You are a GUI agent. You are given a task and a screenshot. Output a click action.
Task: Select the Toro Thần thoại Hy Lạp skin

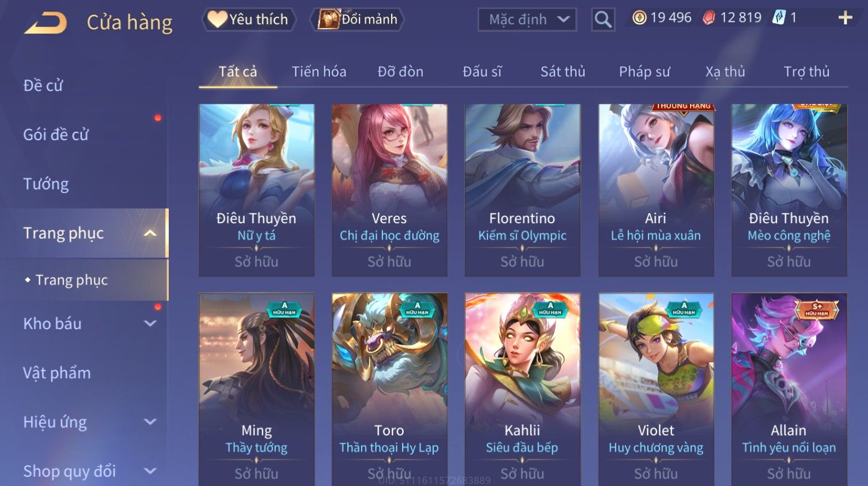389,389
